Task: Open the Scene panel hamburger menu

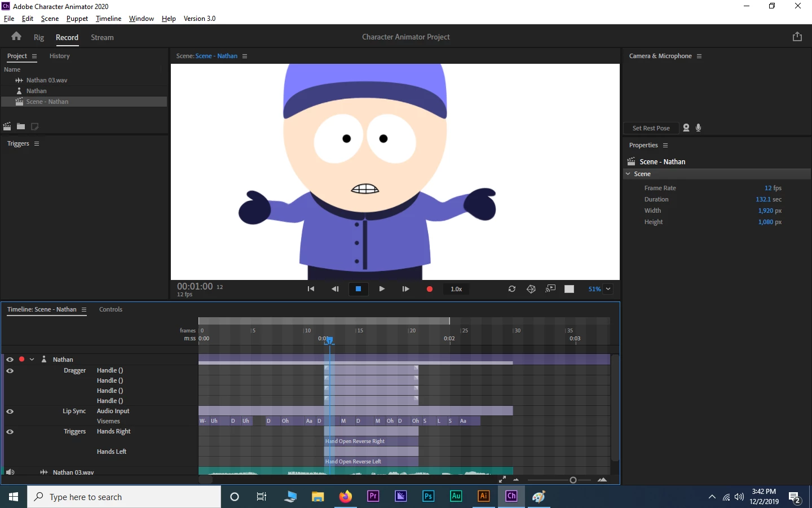Action: tap(245, 56)
